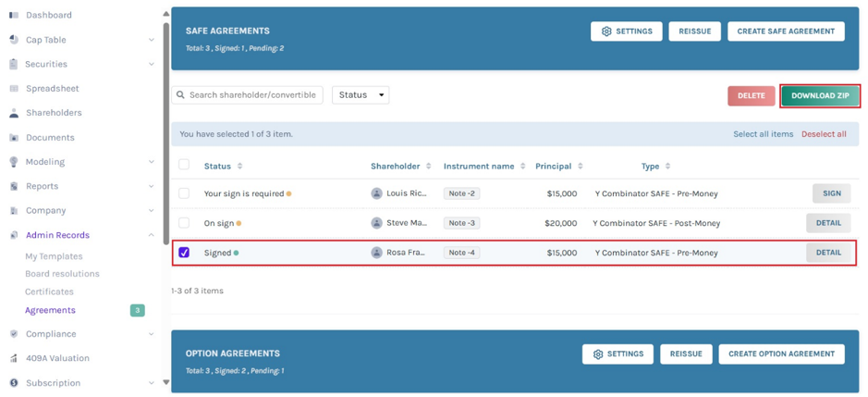
Task: Click SAFE Agreements Reissue button
Action: [x=694, y=31]
